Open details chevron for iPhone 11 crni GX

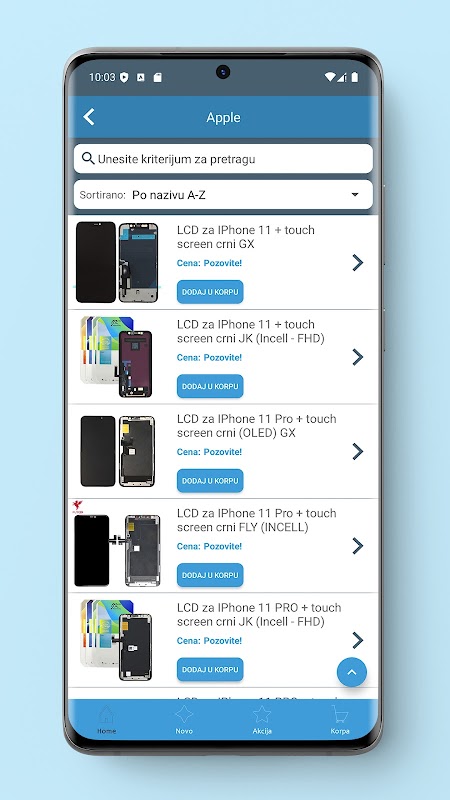(358, 263)
